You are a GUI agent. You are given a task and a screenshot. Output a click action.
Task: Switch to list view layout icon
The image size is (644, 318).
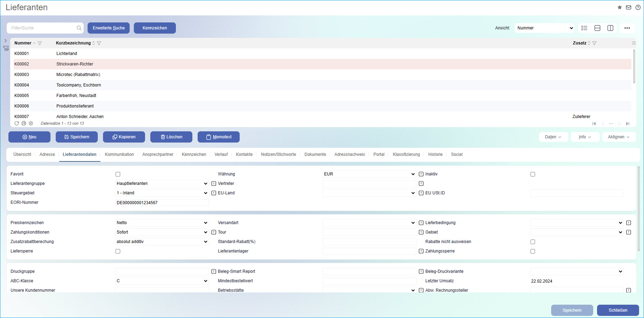tap(584, 28)
